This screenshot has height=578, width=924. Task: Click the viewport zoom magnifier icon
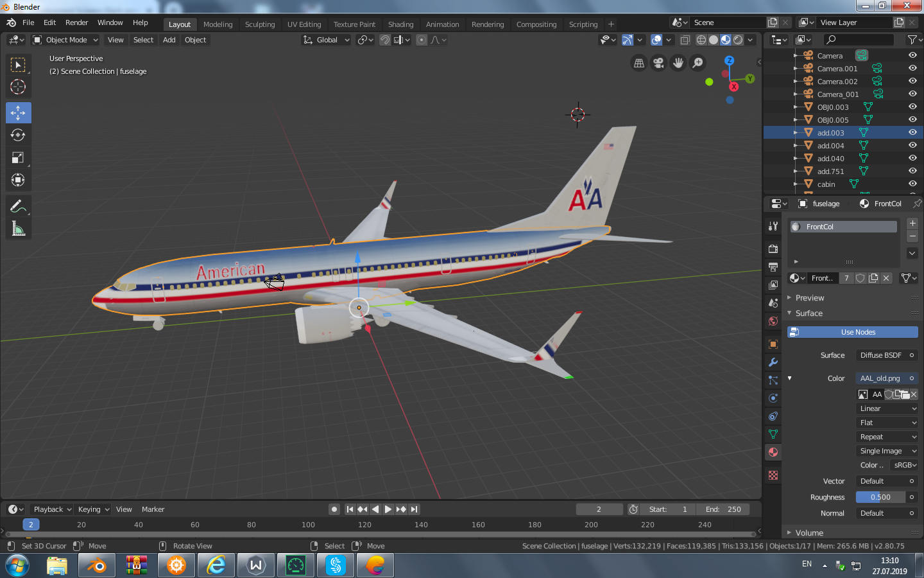click(698, 62)
